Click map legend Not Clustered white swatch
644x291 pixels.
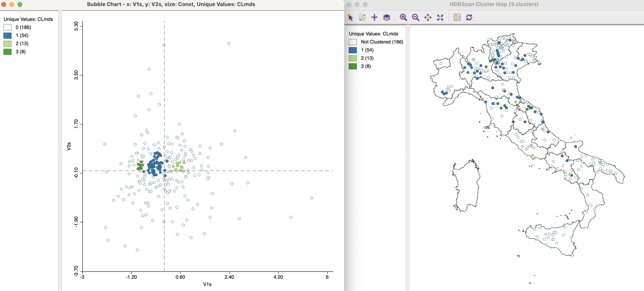pos(353,42)
